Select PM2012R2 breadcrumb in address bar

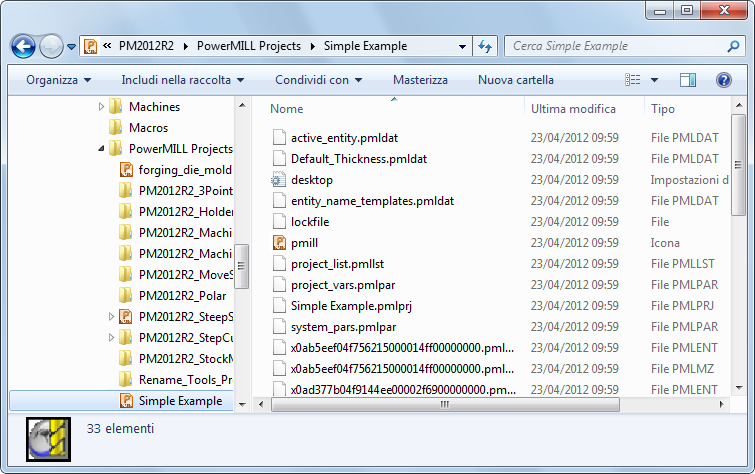pos(146,46)
